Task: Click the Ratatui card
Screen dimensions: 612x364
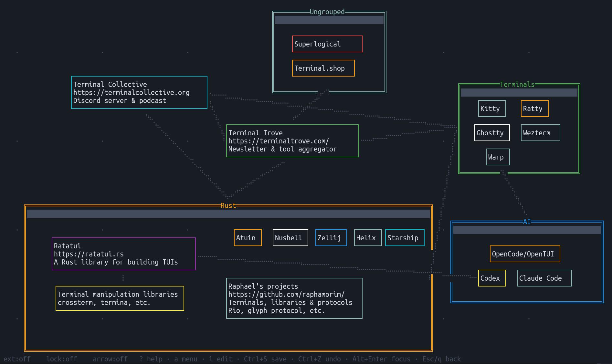Action: pos(123,254)
